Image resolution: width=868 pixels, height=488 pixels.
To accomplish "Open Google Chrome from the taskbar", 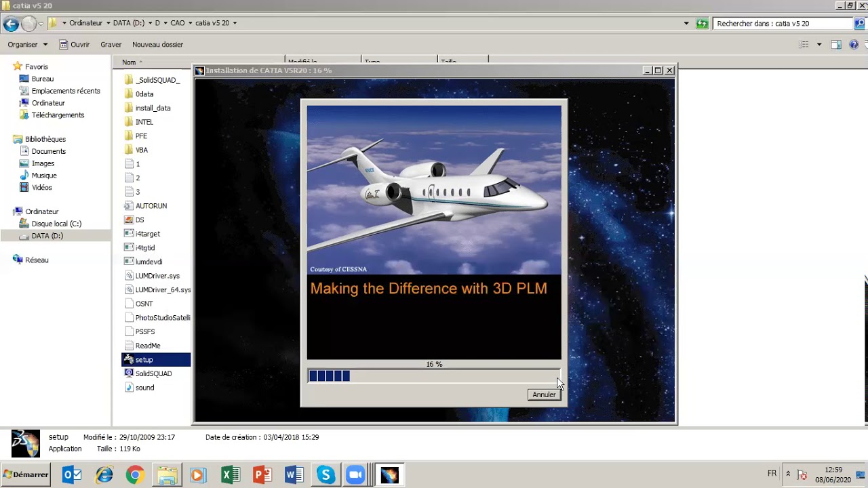I will coord(135,475).
